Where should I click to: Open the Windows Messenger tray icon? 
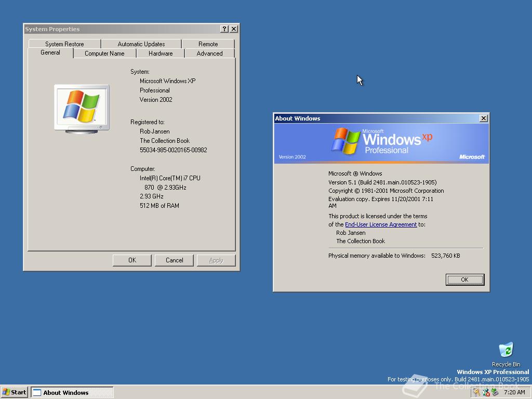click(486, 393)
